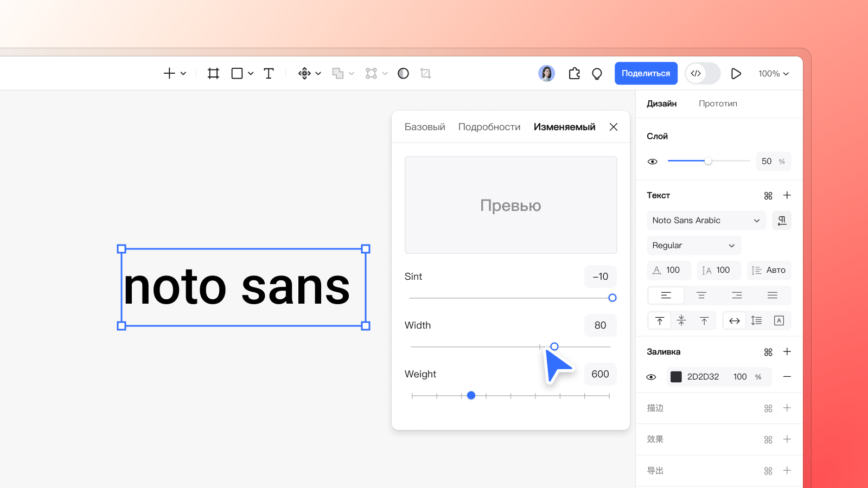Image resolution: width=868 pixels, height=488 pixels.
Task: Switch to the Базовый tab
Action: 425,127
